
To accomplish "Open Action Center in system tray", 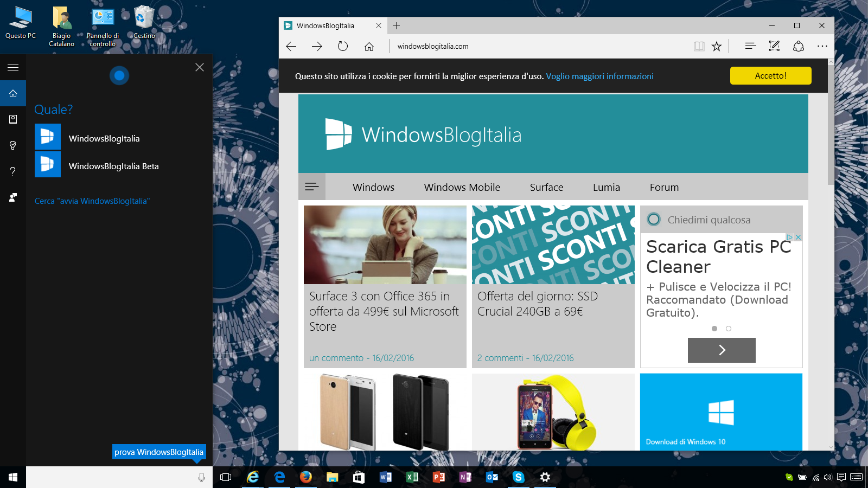I will click(841, 477).
